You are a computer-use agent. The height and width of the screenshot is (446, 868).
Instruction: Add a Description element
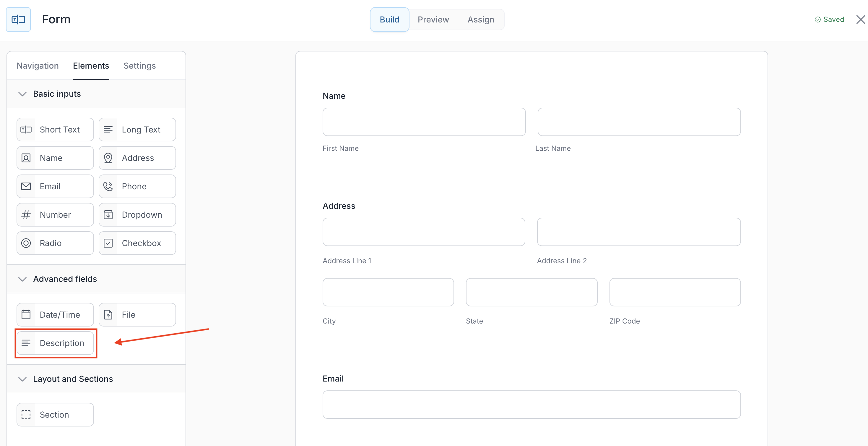coord(55,343)
